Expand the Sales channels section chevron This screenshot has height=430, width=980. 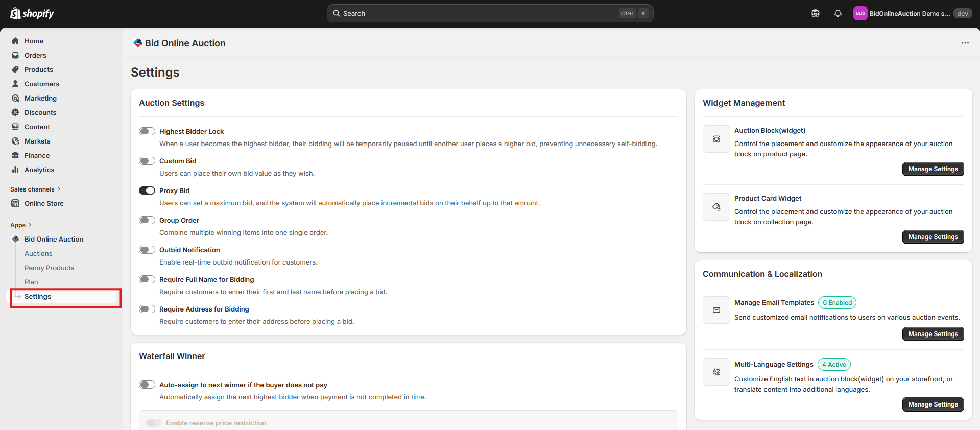tap(59, 189)
